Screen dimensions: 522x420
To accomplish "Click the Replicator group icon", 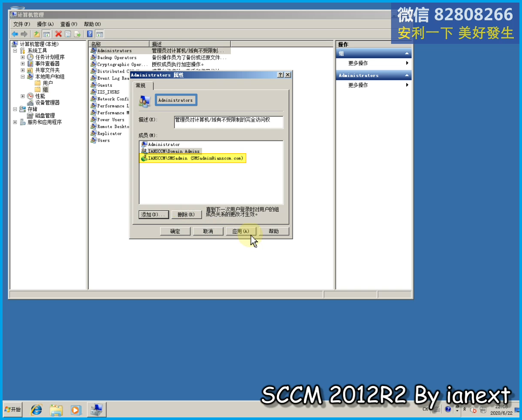I will 93,133.
